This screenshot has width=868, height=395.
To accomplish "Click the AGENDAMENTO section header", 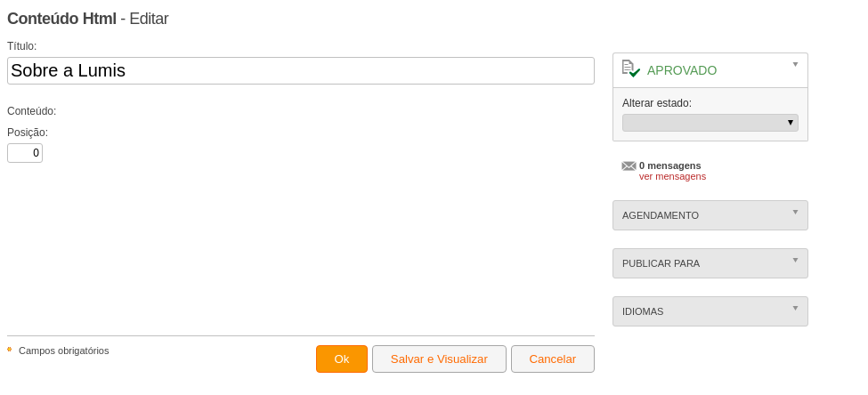I will 710,215.
